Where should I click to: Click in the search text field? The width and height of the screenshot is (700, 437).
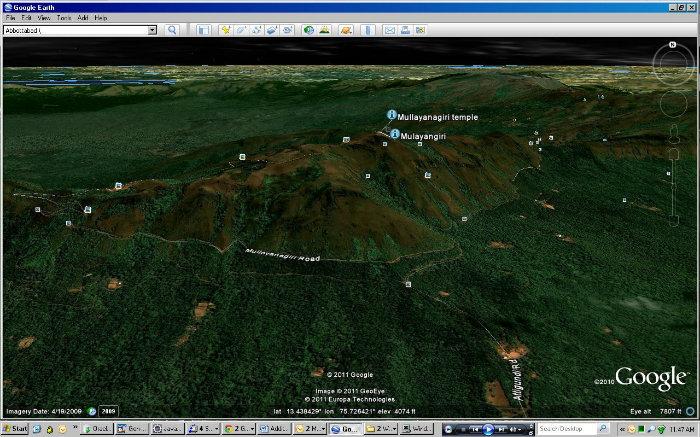click(x=74, y=30)
